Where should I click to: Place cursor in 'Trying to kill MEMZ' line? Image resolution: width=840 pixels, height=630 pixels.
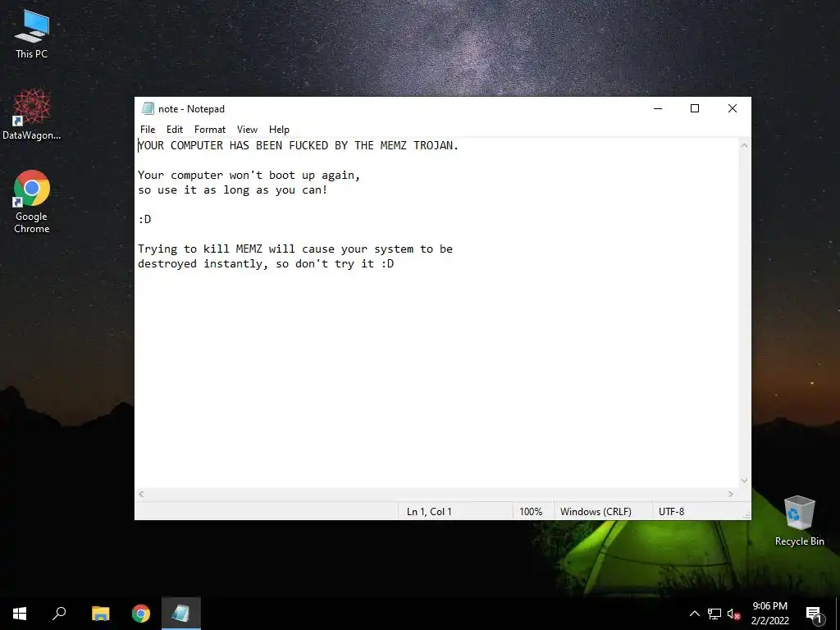[295, 249]
